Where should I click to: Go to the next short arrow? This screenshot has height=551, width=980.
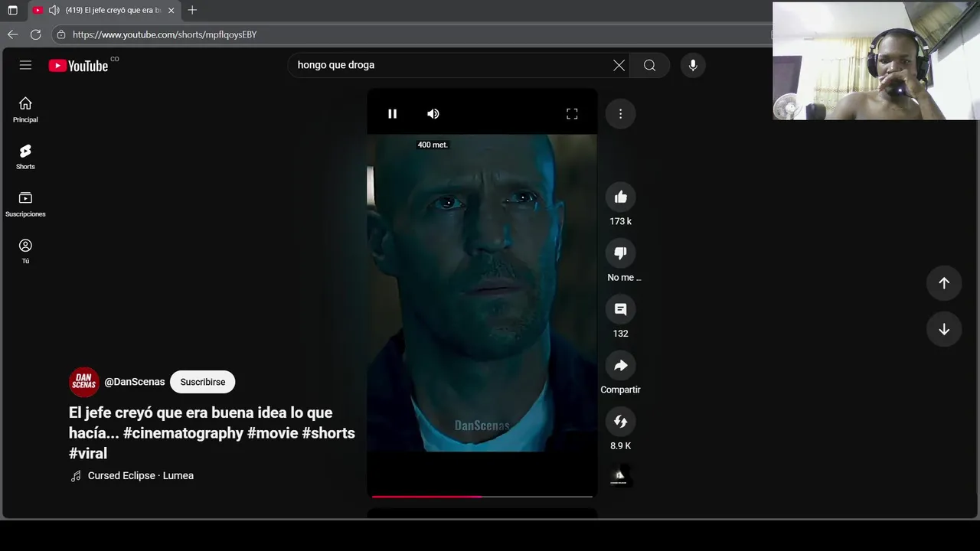tap(944, 329)
